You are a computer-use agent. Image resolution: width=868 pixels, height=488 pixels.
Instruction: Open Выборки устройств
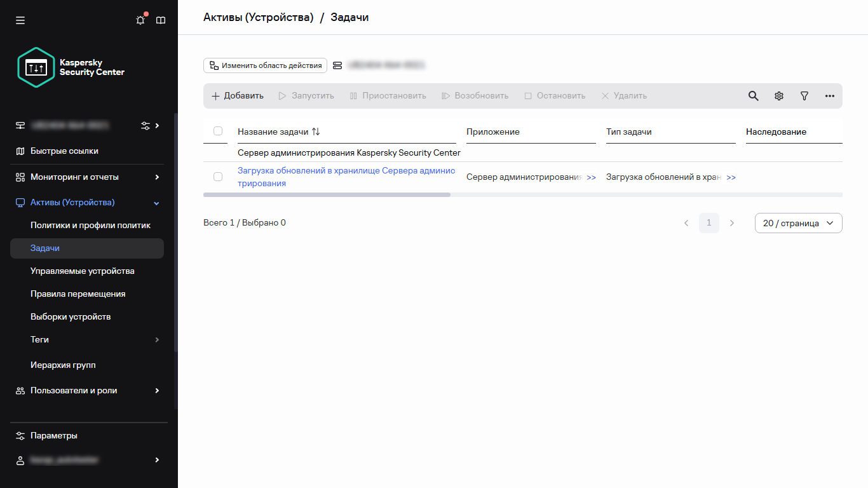[x=71, y=317]
